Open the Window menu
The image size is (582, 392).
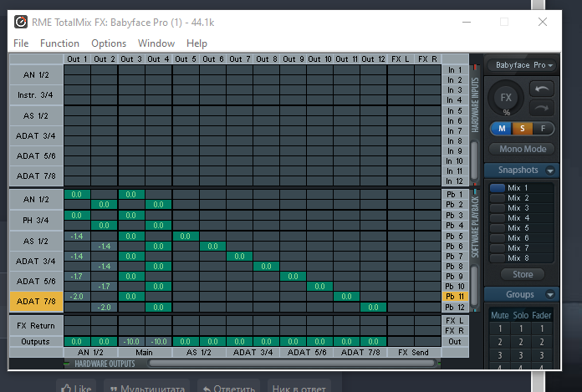point(156,43)
